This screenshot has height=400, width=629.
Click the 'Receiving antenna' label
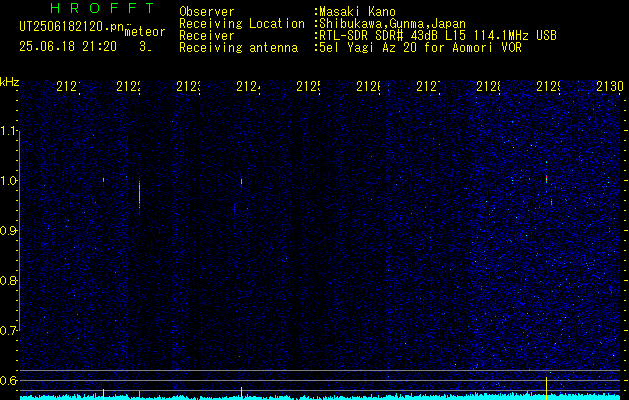click(x=238, y=48)
